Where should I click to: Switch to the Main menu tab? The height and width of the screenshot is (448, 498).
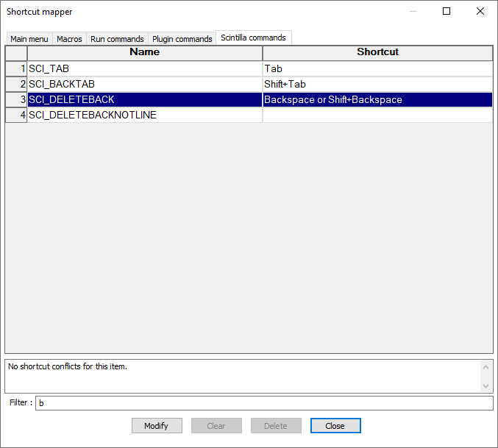[x=29, y=39]
